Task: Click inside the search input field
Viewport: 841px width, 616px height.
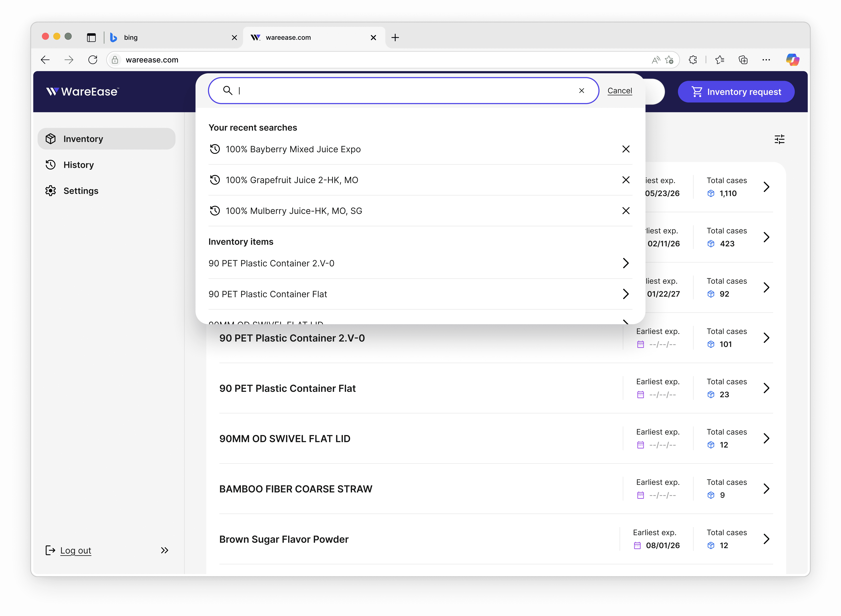Action: [403, 91]
